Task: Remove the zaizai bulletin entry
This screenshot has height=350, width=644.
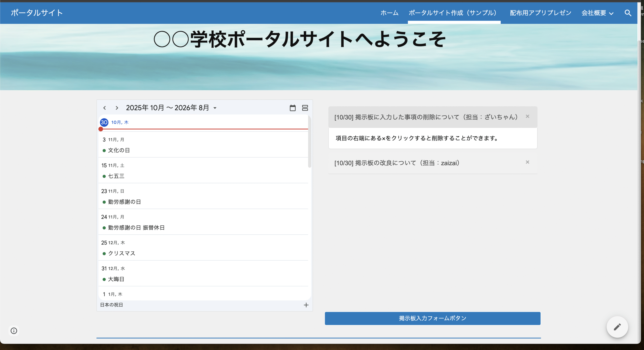Action: 527,162
